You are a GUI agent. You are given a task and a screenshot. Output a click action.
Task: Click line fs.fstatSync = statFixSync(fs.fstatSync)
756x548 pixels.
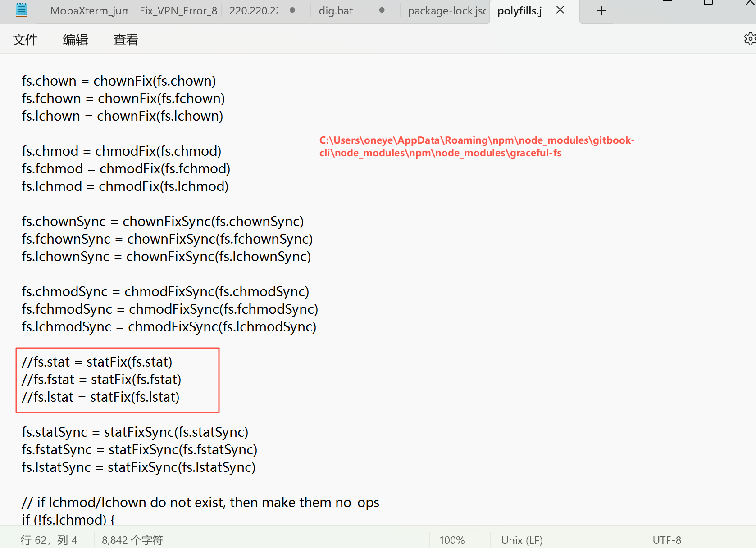[x=140, y=450]
